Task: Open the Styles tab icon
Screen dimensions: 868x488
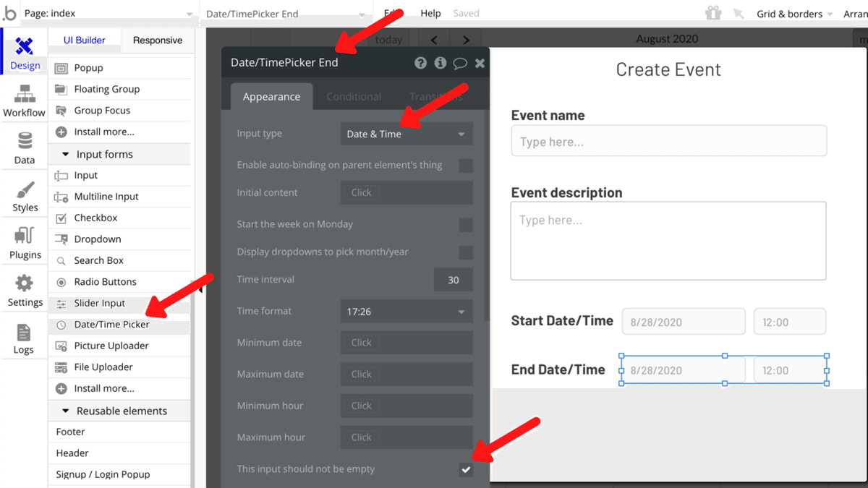Action: 25,195
